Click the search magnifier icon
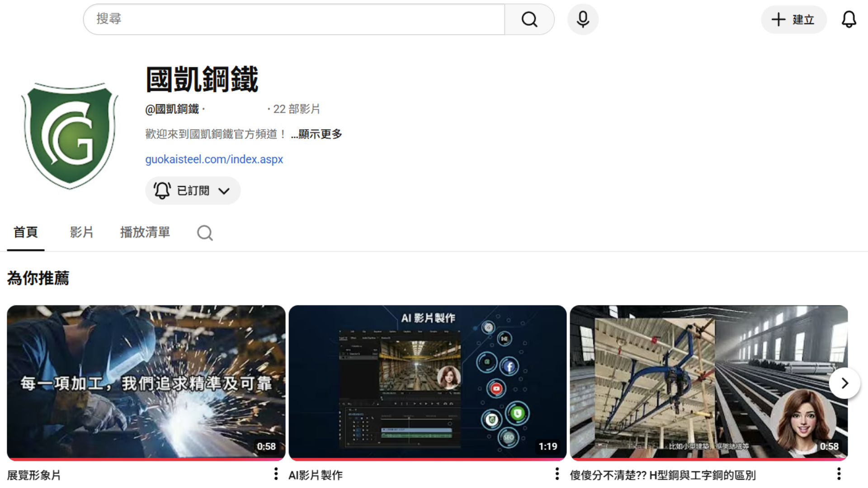Viewport: 868px width, 488px height. point(529,19)
